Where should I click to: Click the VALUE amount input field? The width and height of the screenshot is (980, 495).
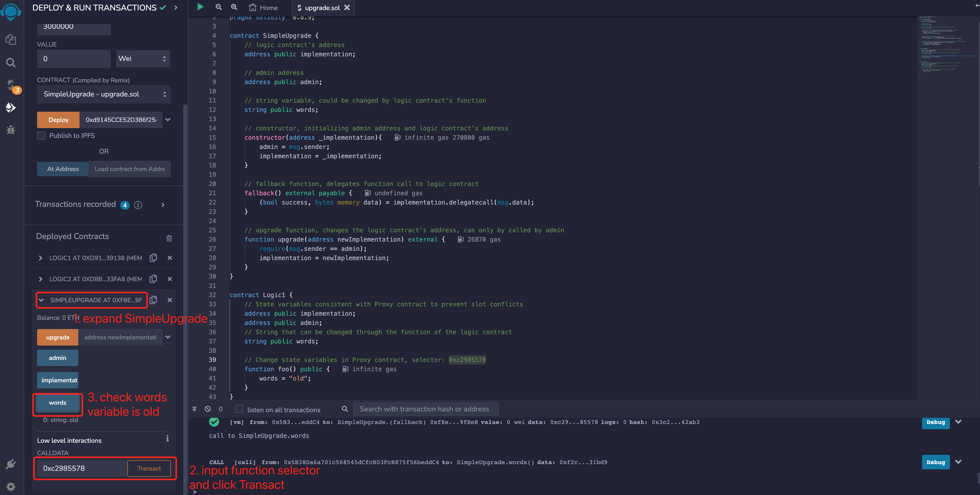(x=74, y=59)
